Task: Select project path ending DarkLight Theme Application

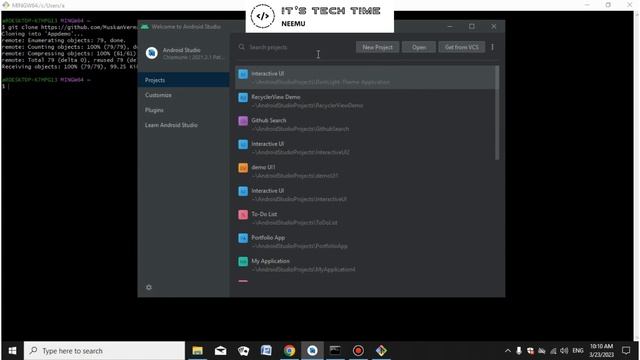Action: pyautogui.click(x=320, y=82)
